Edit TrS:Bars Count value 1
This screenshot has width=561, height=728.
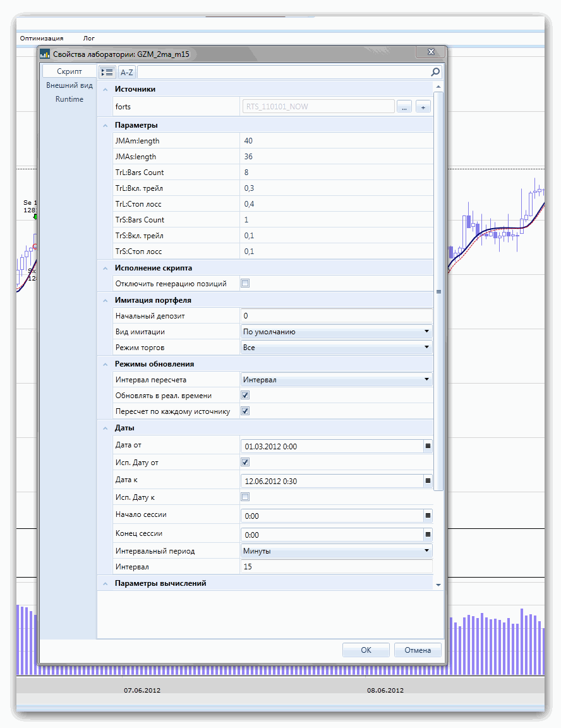[337, 220]
